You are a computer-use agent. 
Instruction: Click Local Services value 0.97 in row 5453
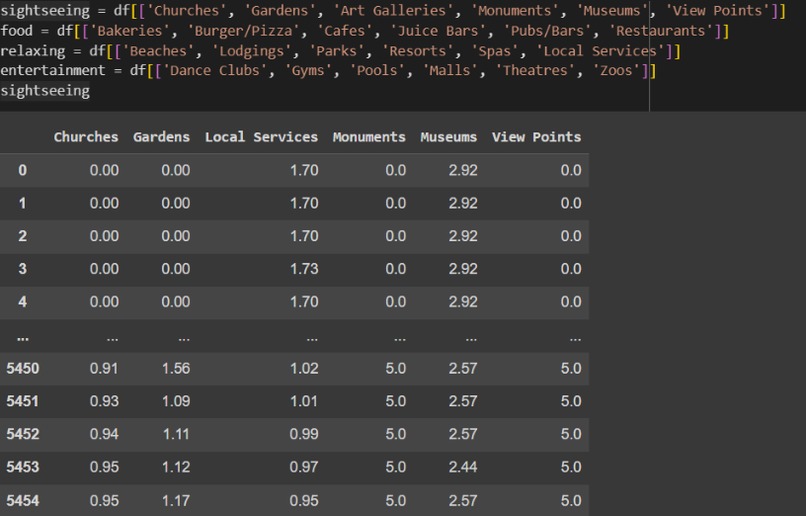click(304, 467)
